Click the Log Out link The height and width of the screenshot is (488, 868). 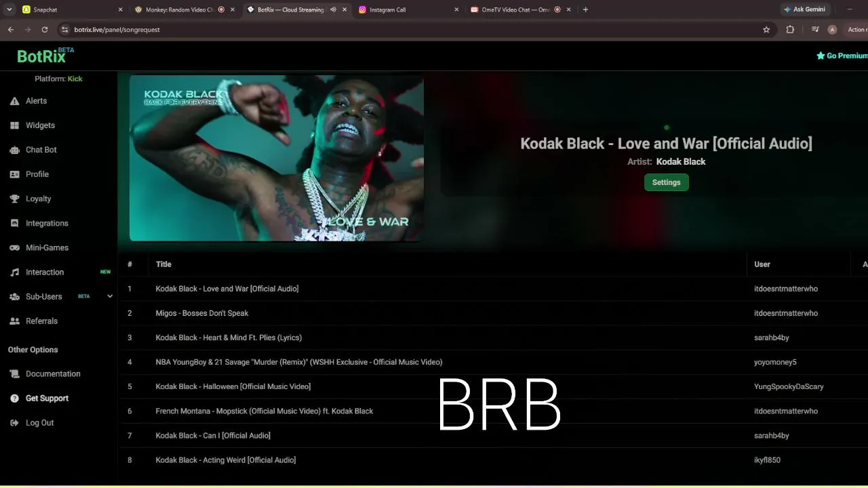pyautogui.click(x=39, y=423)
